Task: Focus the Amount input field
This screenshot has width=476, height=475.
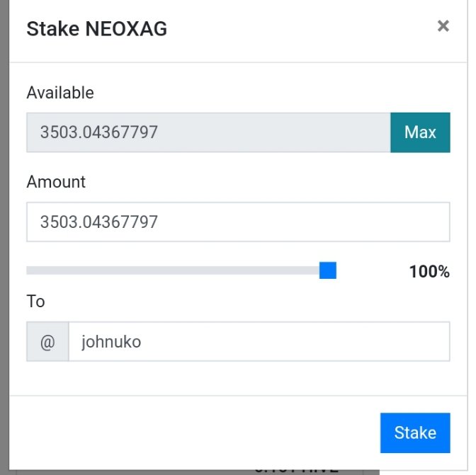Action: pyautogui.click(x=238, y=222)
